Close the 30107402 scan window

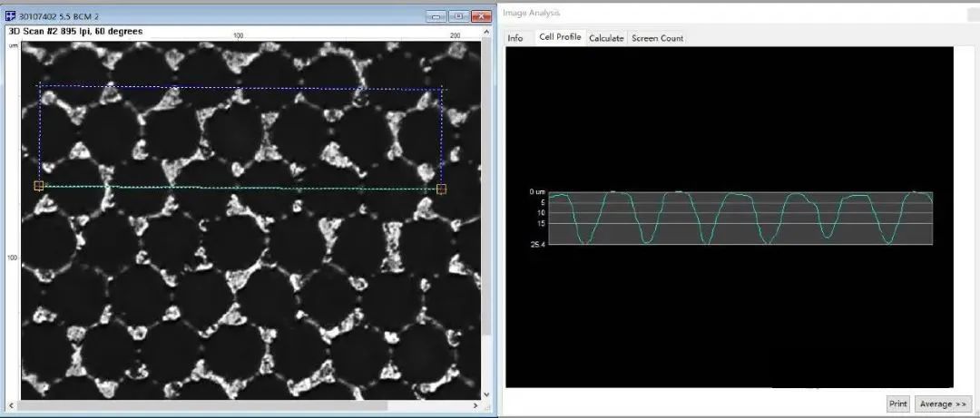[481, 16]
